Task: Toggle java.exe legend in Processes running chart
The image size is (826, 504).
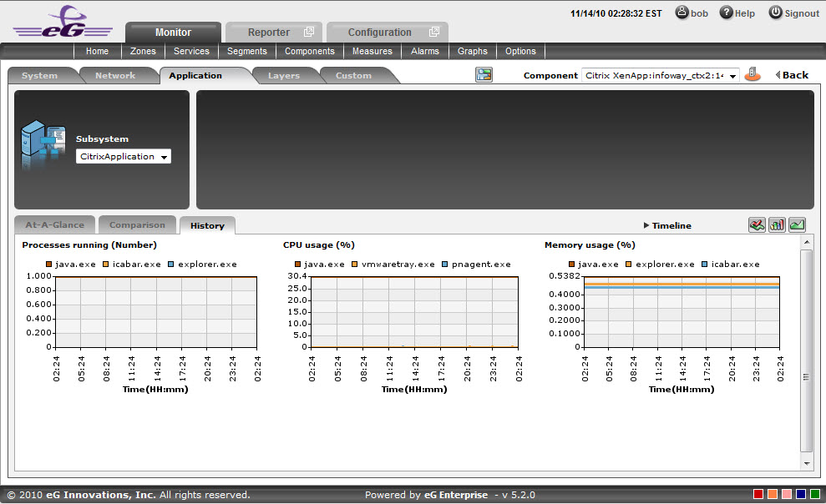Action: pos(71,265)
